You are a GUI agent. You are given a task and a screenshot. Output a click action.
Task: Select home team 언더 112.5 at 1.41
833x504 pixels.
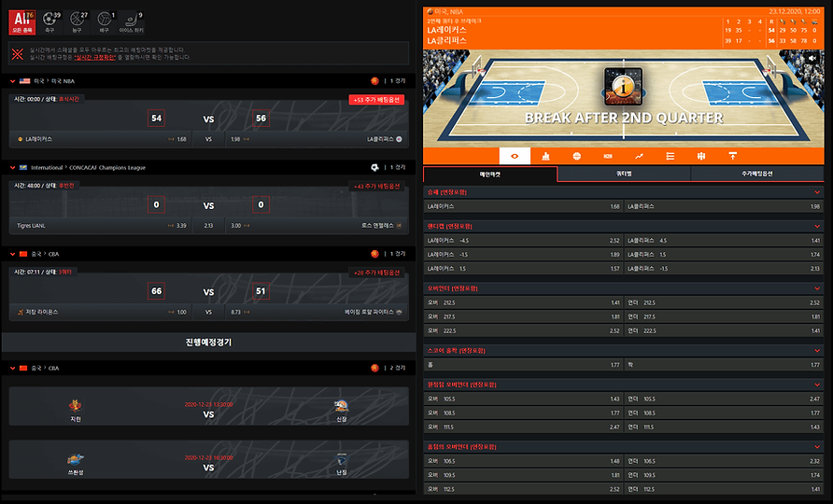pyautogui.click(x=724, y=489)
